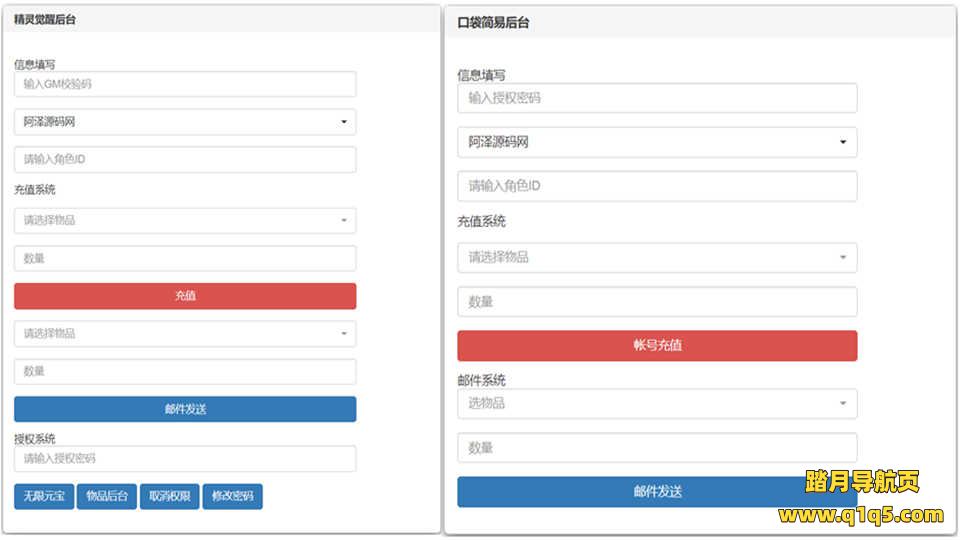Click 数量 field above 帐号充值 button

(657, 301)
